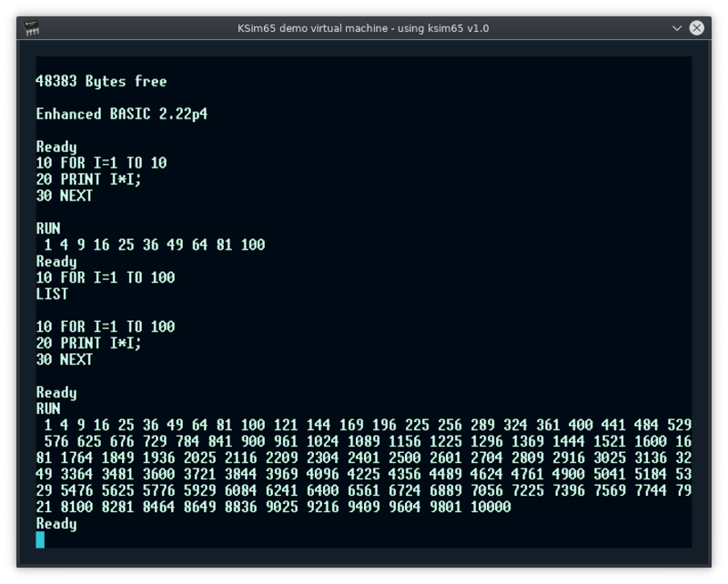Click the value '4096' in the output
Image resolution: width=728 pixels, height=584 pixels.
coord(323,475)
